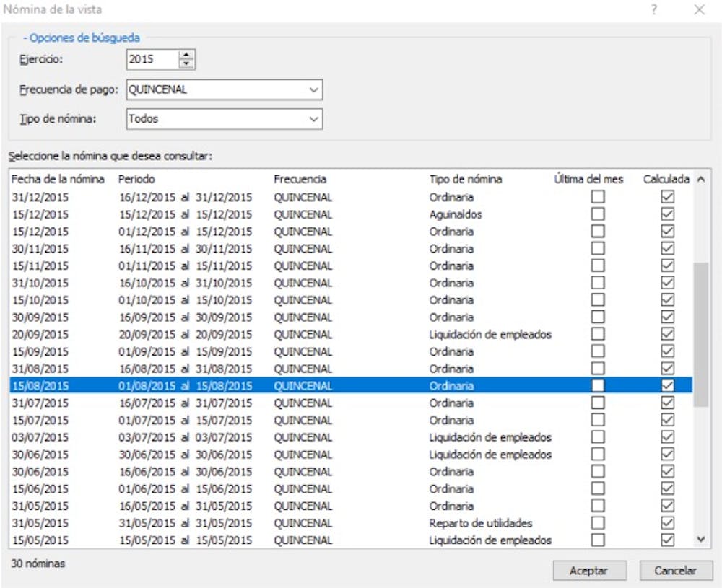
Task: Click the payroll list scrollbar thumb
Action: (701, 335)
